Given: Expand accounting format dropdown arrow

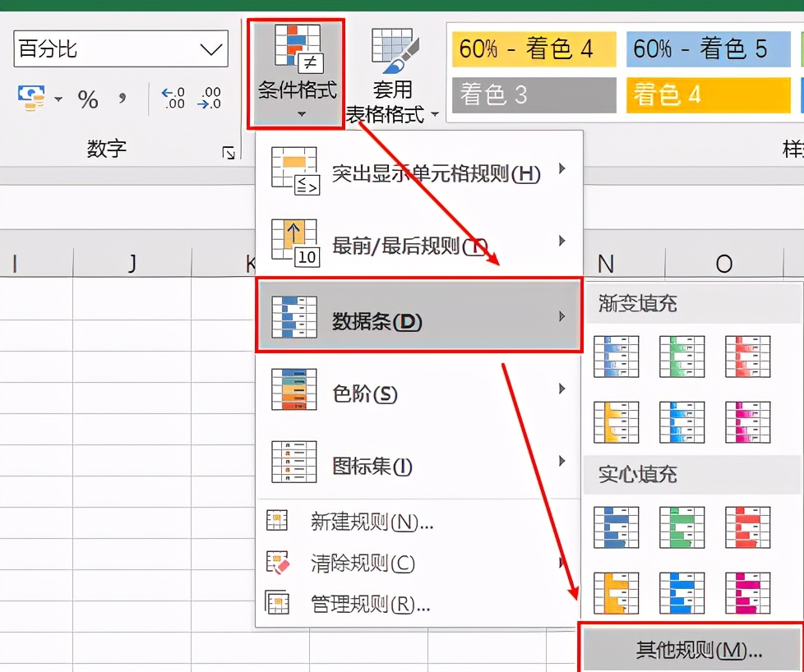Looking at the screenshot, I should pyautogui.click(x=58, y=99).
